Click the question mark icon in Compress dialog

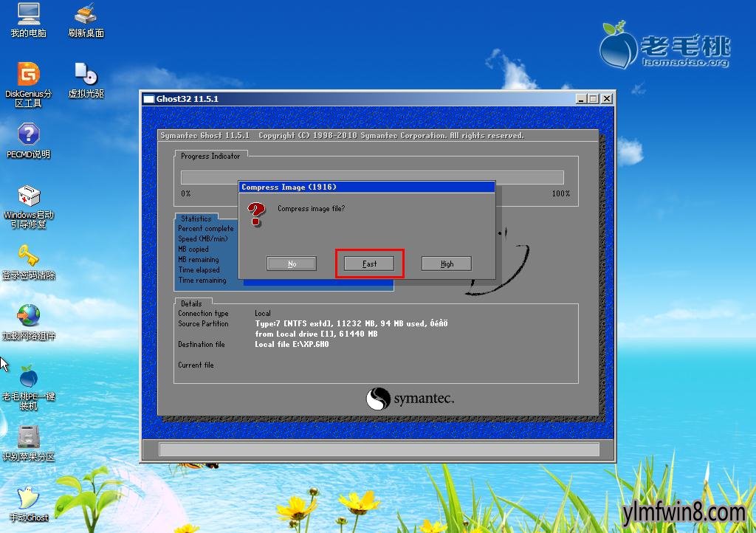(x=256, y=214)
